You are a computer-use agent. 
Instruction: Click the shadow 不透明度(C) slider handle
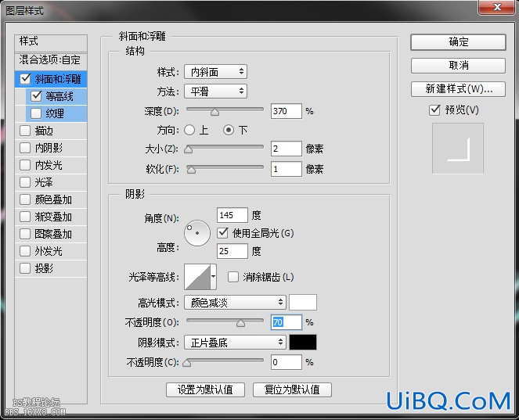click(186, 363)
